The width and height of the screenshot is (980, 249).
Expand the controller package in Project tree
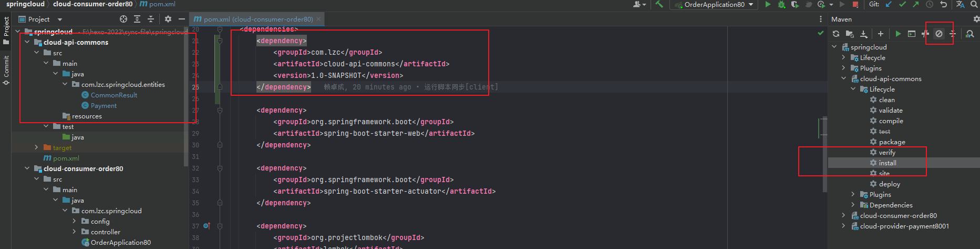coord(74,232)
